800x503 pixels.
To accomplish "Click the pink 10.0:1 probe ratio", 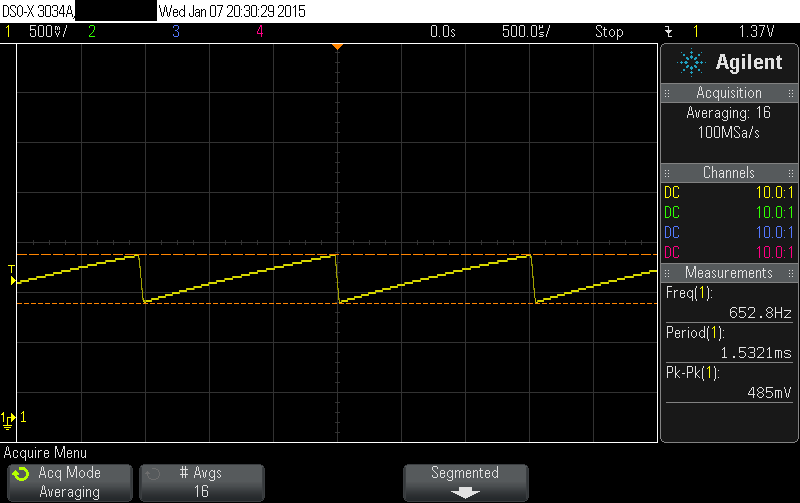I will coord(774,253).
